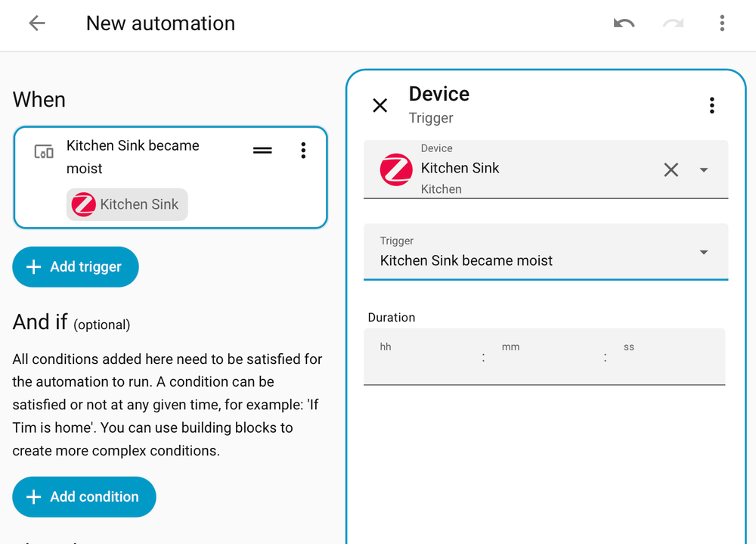
Task: Click the 'Kitchen' area text under device name
Action: click(442, 189)
